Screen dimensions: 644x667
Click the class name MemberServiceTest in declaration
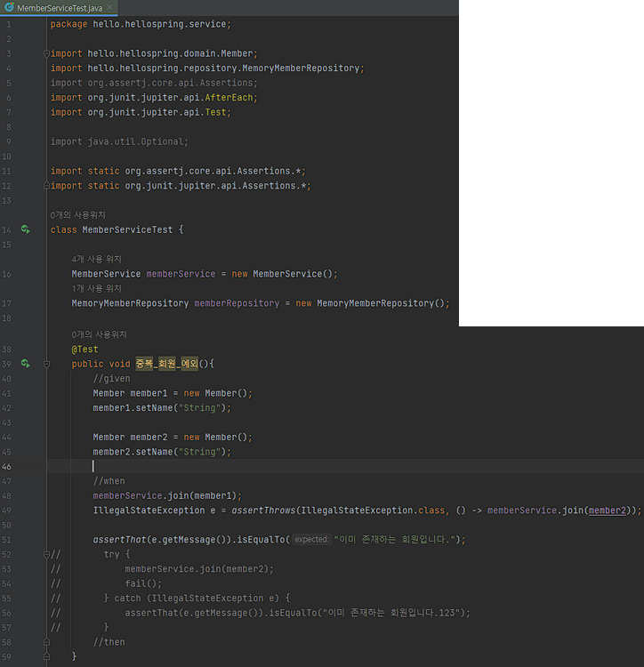pyautogui.click(x=127, y=229)
